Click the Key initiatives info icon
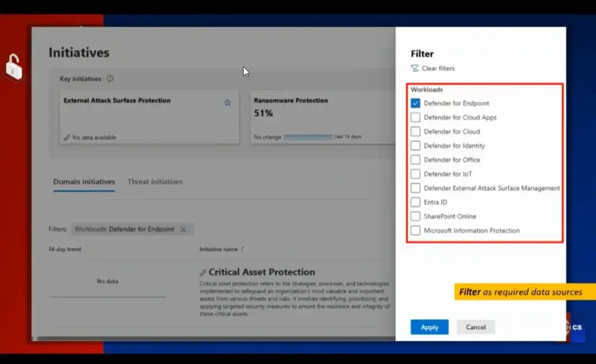This screenshot has height=364, width=596. click(x=110, y=78)
